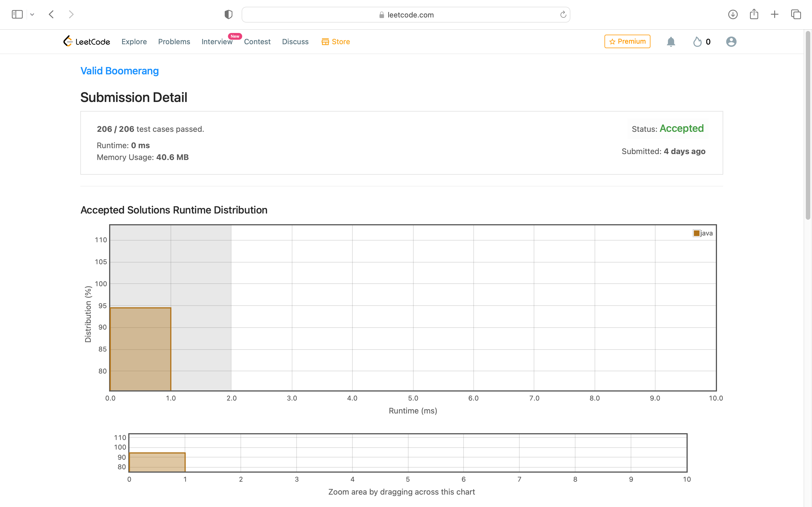Click the Premium button
812x507 pixels.
tap(627, 41)
